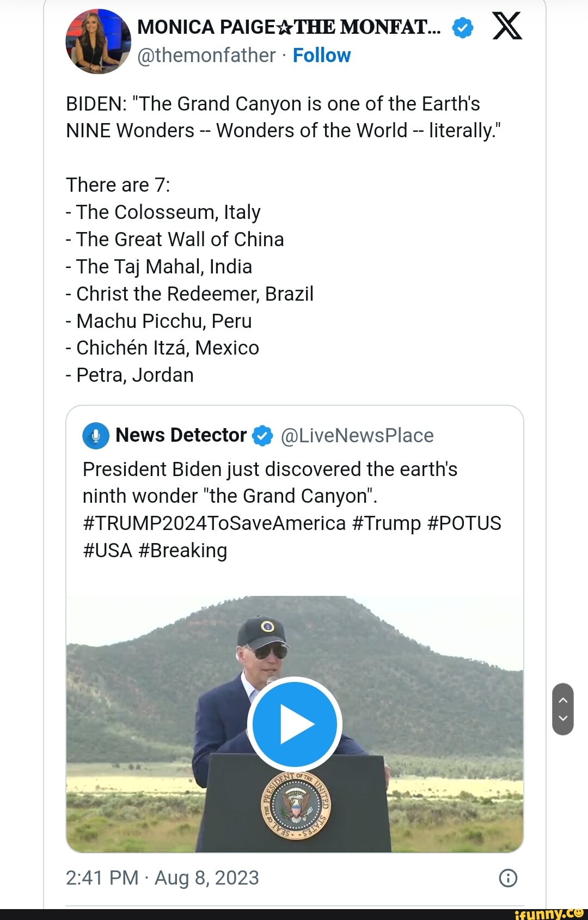
Task: Click News Detector microphone avatar
Action: point(96,436)
